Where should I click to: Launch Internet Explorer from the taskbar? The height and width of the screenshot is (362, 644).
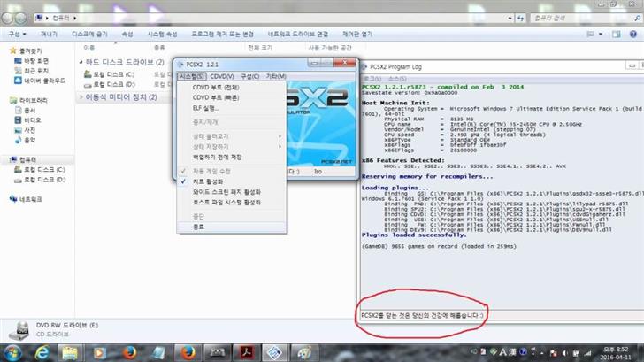tap(42, 353)
